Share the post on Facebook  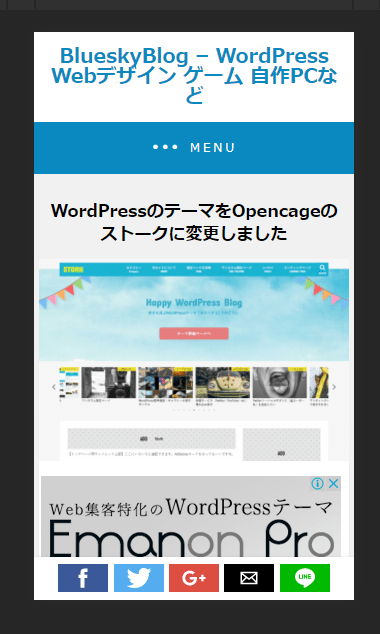(x=83, y=578)
